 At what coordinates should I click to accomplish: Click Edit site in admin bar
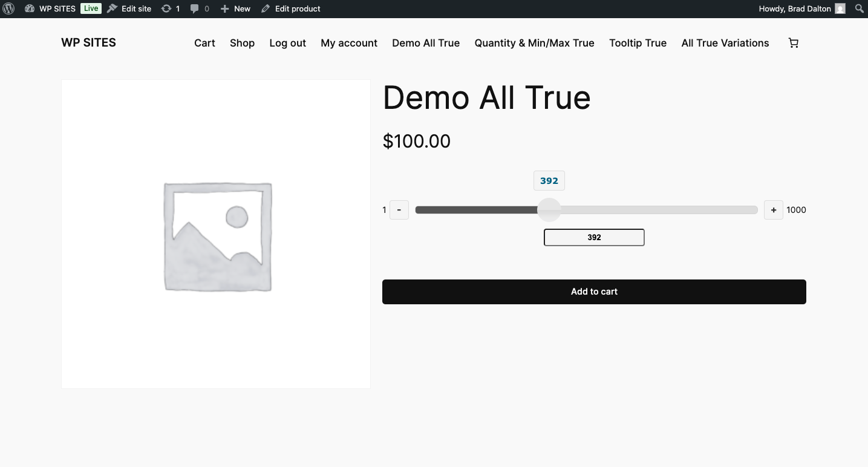coord(129,8)
